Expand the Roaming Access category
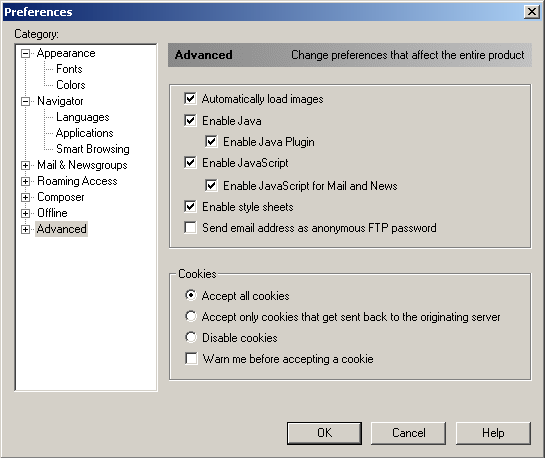545x458 pixels. pos(25,181)
